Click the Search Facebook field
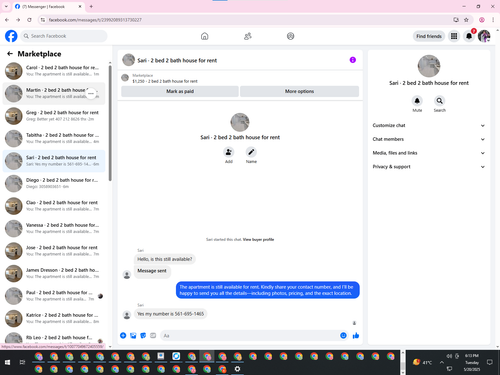This screenshot has width=500, height=375. [x=64, y=36]
